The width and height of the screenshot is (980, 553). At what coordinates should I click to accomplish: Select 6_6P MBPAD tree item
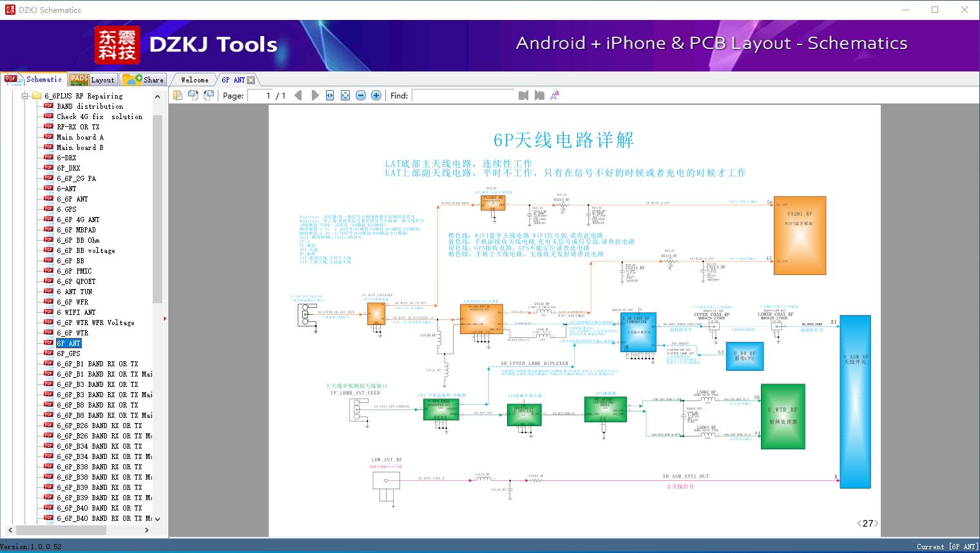pos(76,230)
